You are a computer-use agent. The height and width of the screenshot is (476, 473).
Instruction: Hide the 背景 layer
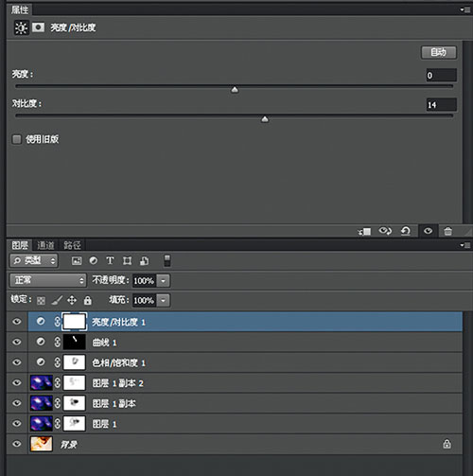(x=17, y=444)
